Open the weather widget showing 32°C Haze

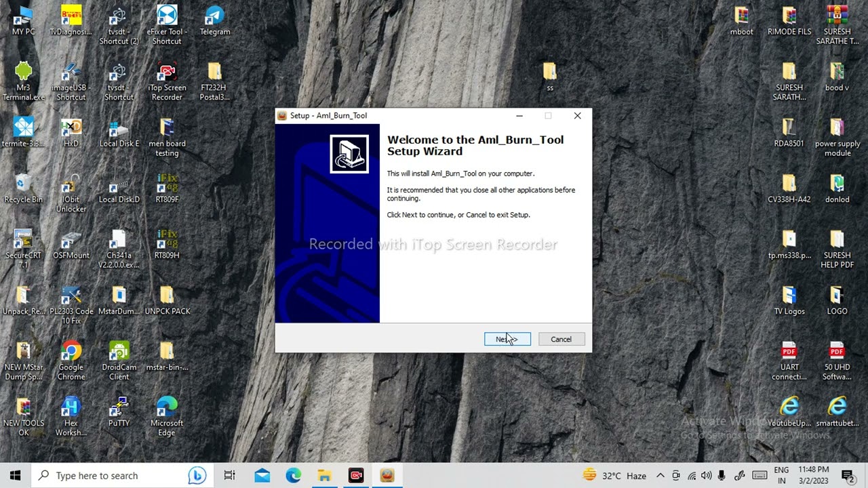(x=615, y=475)
